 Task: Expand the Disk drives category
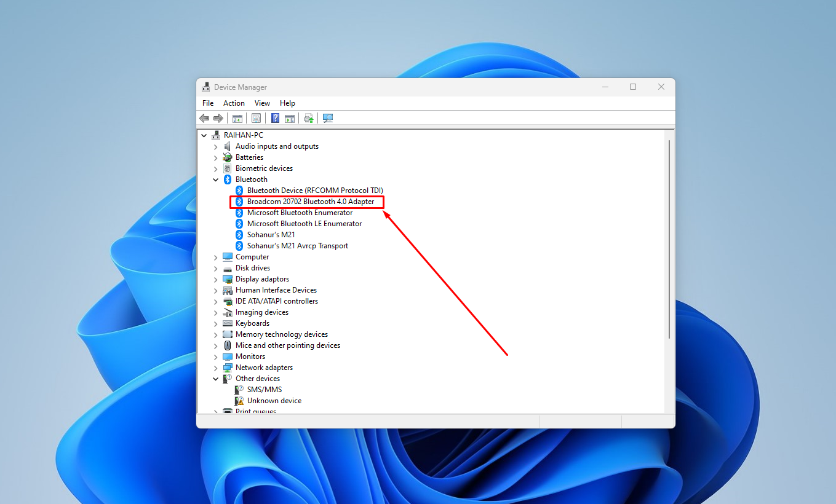215,268
